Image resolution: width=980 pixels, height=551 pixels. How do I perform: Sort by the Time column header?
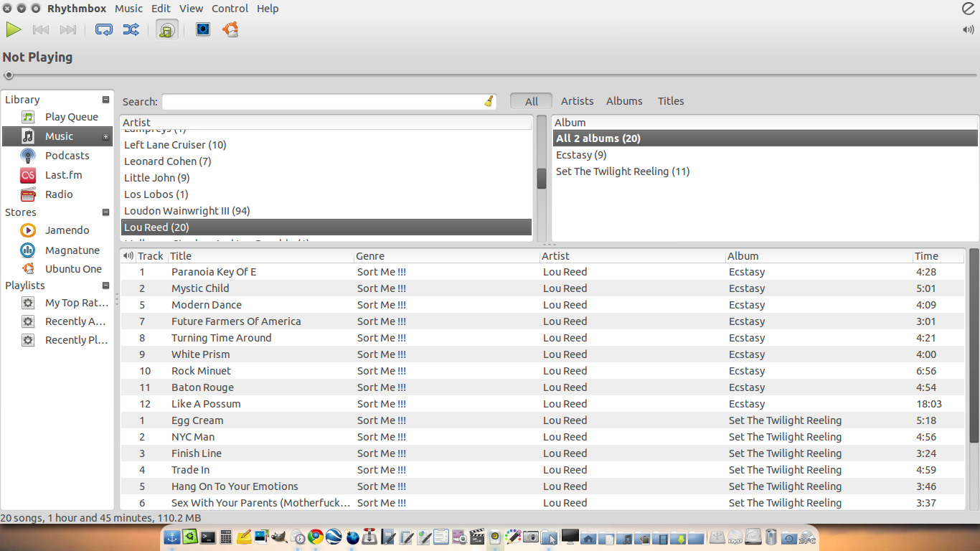(x=938, y=256)
